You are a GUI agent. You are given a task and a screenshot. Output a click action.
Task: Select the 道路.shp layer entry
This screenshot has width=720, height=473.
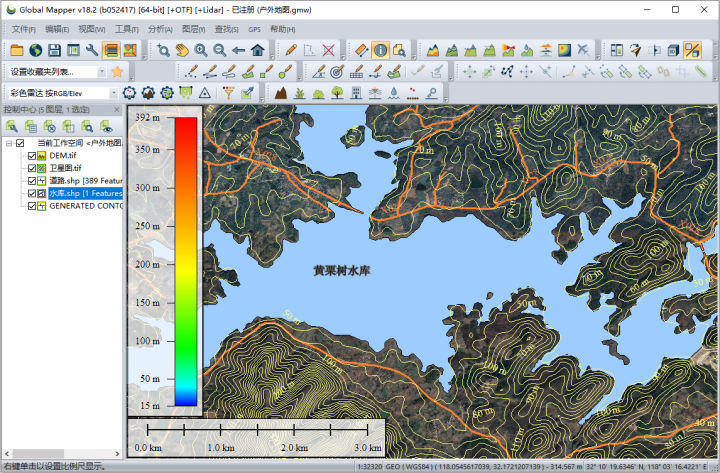coord(85,181)
